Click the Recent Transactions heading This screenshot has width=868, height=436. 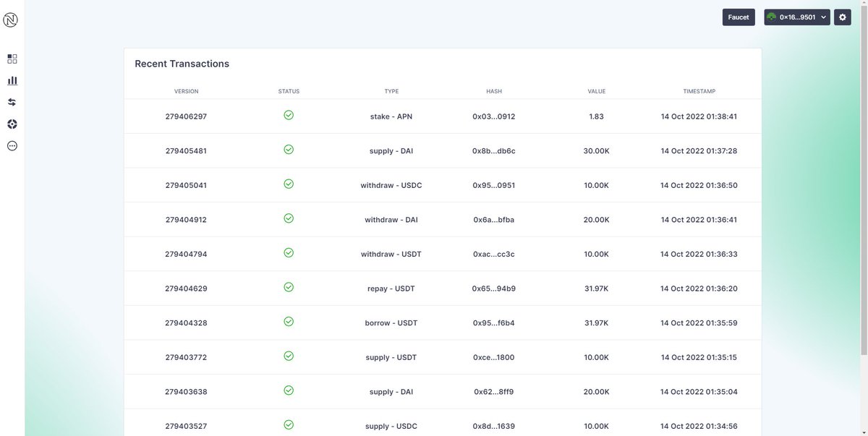[182, 64]
